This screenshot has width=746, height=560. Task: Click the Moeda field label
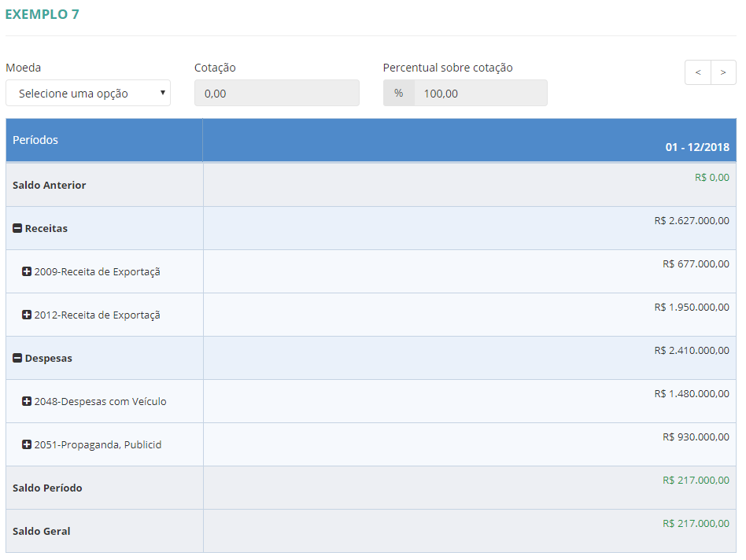click(24, 68)
